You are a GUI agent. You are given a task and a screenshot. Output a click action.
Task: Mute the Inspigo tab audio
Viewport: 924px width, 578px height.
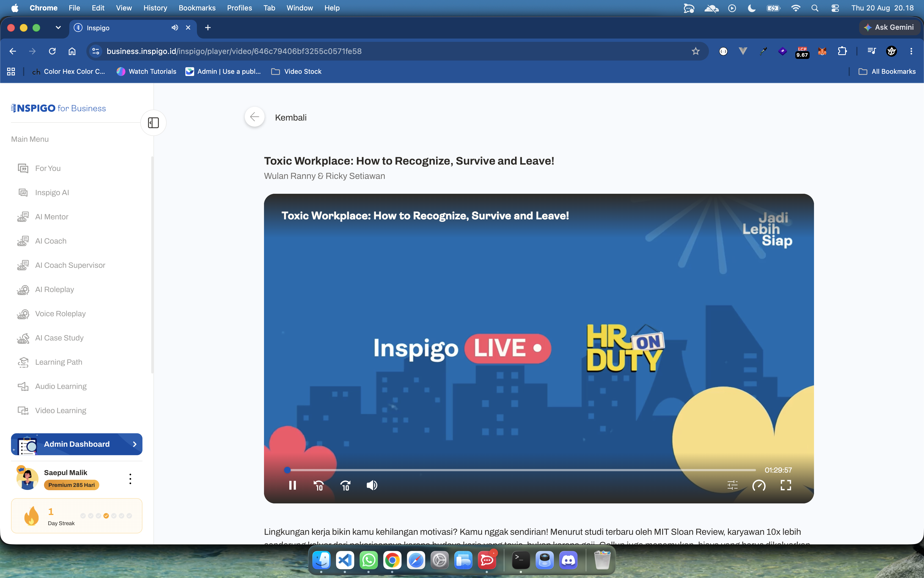pos(175,28)
